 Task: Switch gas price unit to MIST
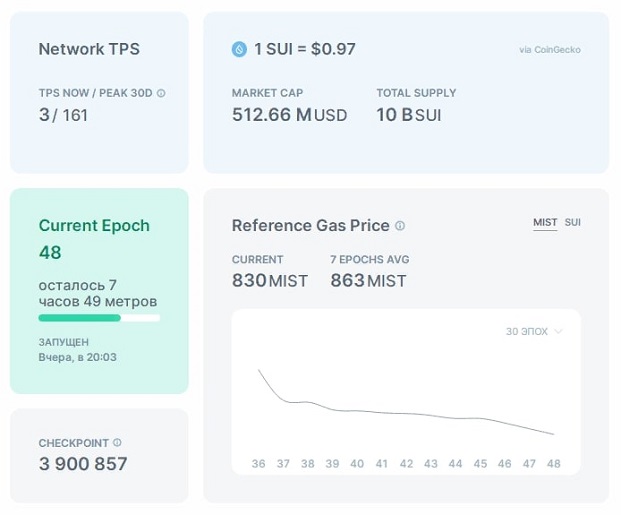(545, 223)
